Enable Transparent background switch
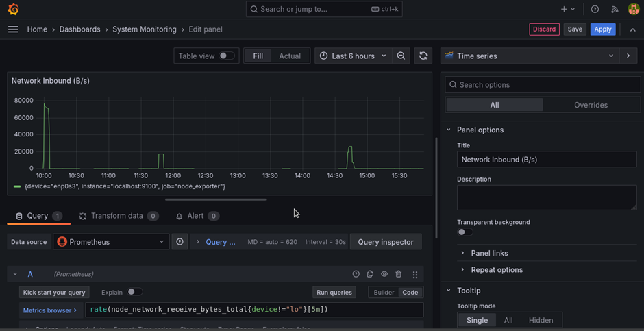Viewport: 644px width, 331px height. click(x=465, y=232)
